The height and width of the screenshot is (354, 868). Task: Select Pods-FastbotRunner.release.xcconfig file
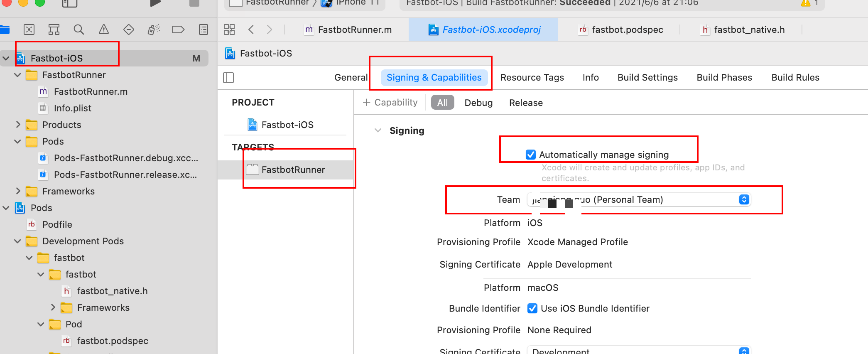[125, 175]
